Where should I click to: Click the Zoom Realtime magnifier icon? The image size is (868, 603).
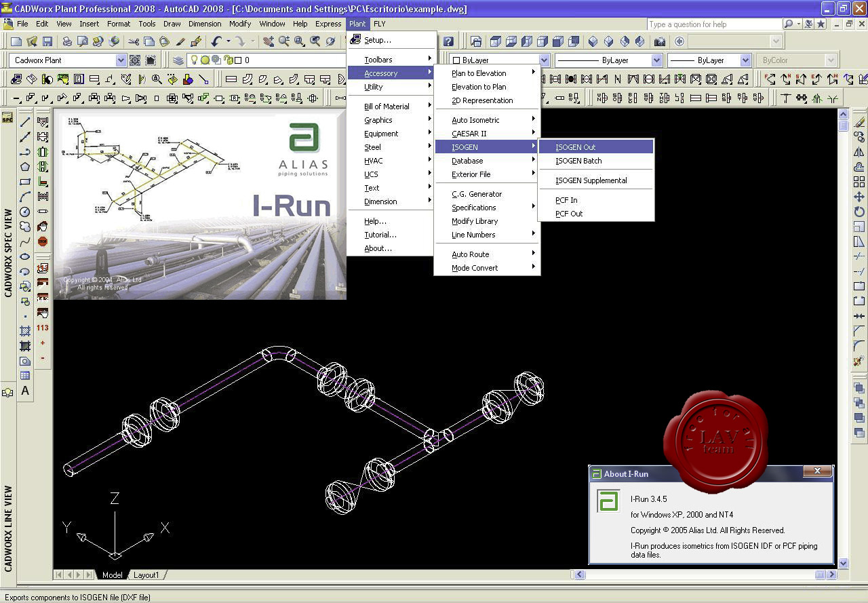tap(284, 41)
